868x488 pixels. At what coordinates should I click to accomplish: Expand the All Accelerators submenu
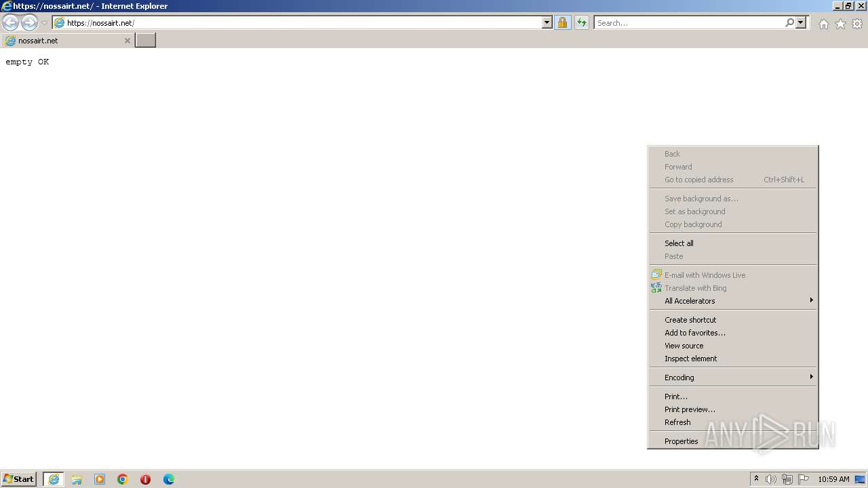(733, 301)
